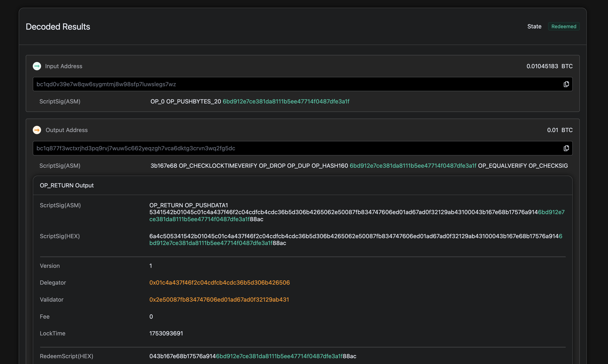608x364 pixels.
Task: Click the Decoded Results heading
Action: pos(58,27)
